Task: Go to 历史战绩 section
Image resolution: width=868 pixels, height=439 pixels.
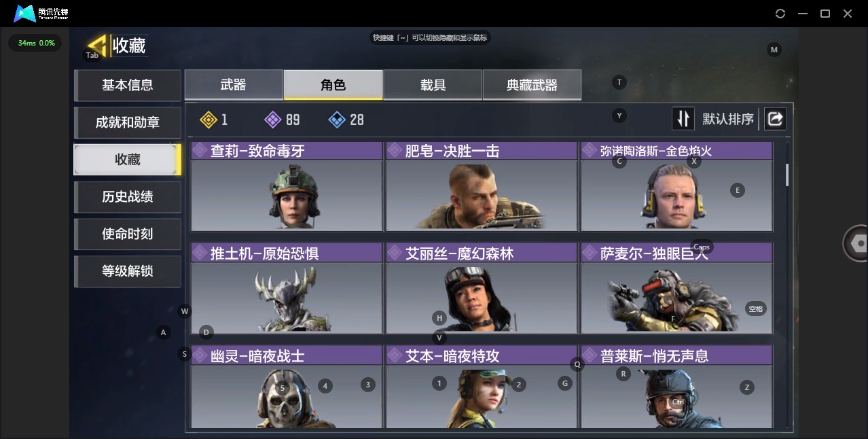Action: click(x=128, y=196)
